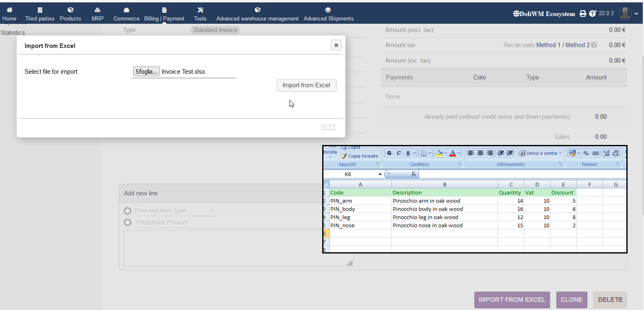Click the percent format icon in Numeri group
The height and width of the screenshot is (310, 644).
click(586, 153)
